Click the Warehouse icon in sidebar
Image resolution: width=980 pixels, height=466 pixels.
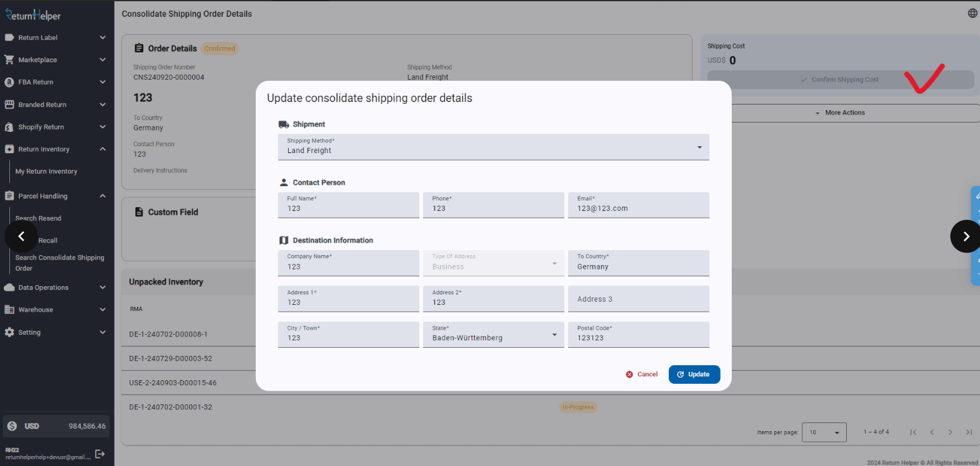pyautogui.click(x=9, y=310)
